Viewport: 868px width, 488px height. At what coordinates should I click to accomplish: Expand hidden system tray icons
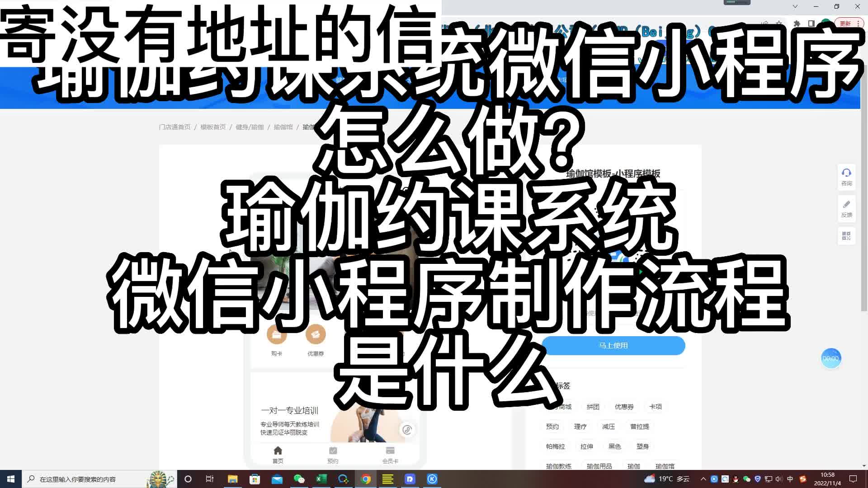click(703, 479)
